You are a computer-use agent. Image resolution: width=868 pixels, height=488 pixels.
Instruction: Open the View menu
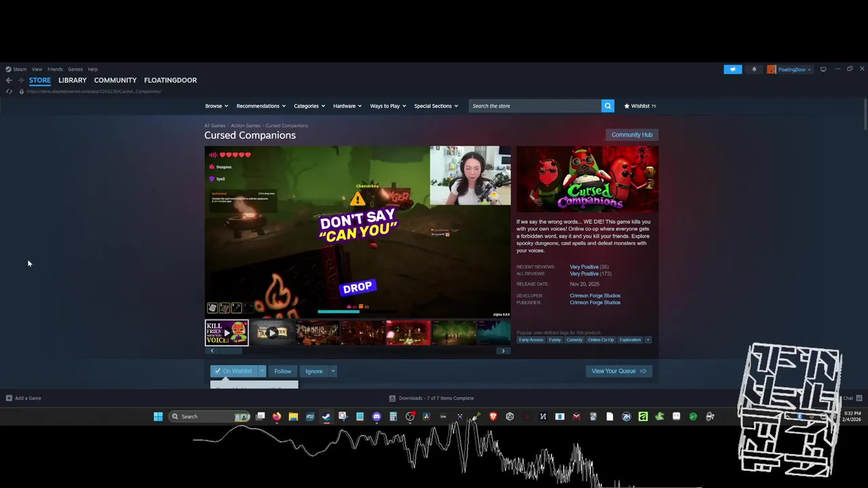37,69
